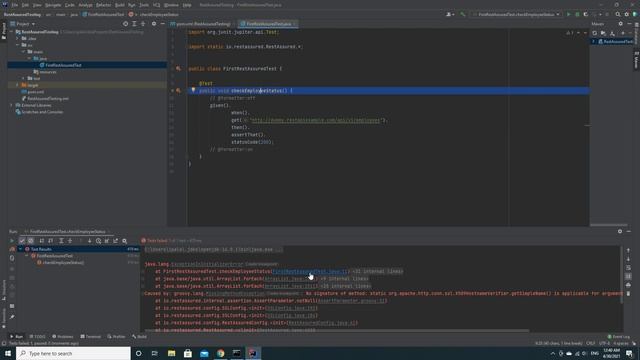
Task: Open the Windows Start menu
Action: point(8,353)
